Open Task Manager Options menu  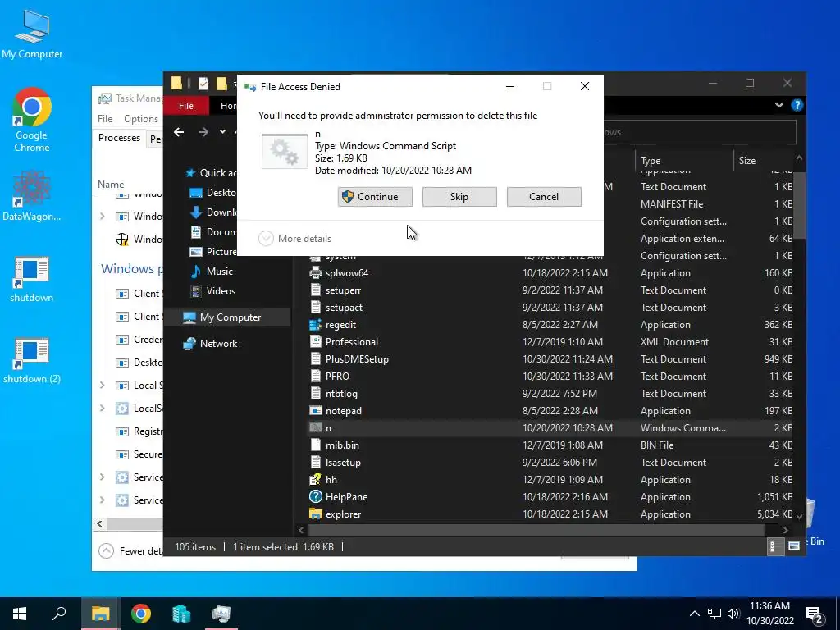pos(141,118)
